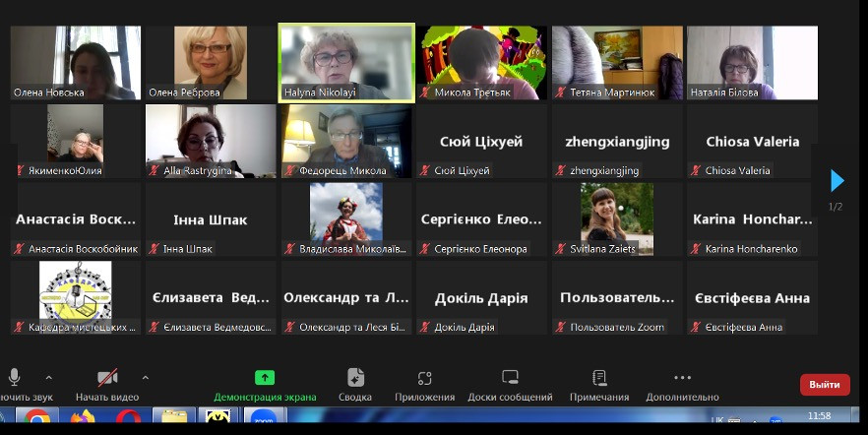868x435 pixels.
Task: Select Тетяна Мартинюк video tile
Action: (617, 63)
